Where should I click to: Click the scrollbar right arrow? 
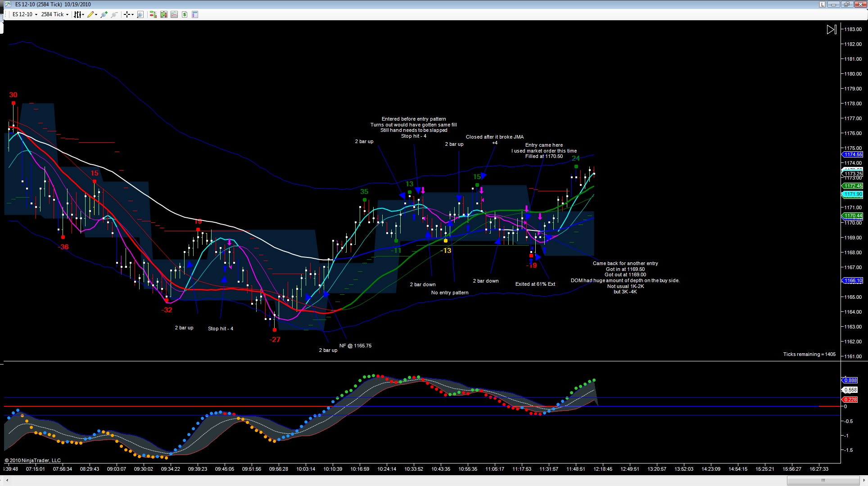click(x=863, y=480)
